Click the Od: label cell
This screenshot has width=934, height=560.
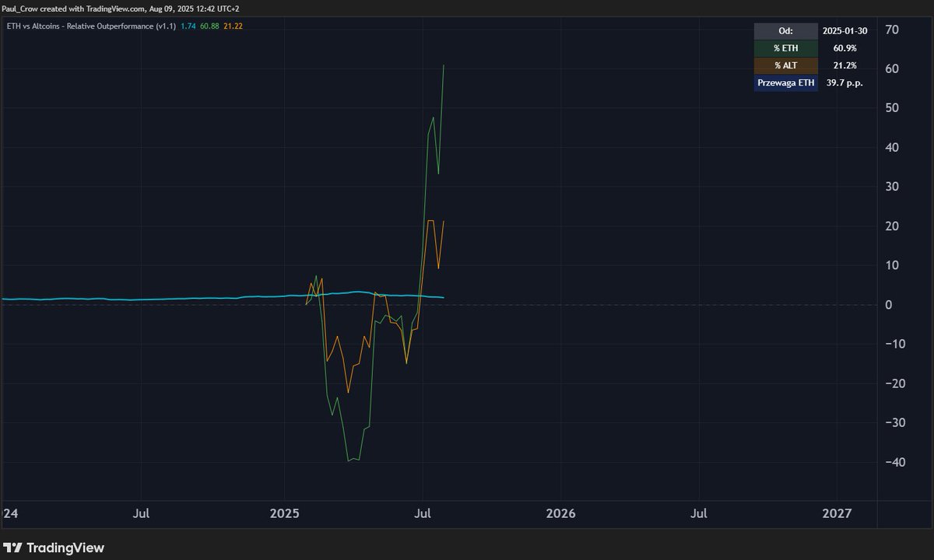tap(786, 31)
